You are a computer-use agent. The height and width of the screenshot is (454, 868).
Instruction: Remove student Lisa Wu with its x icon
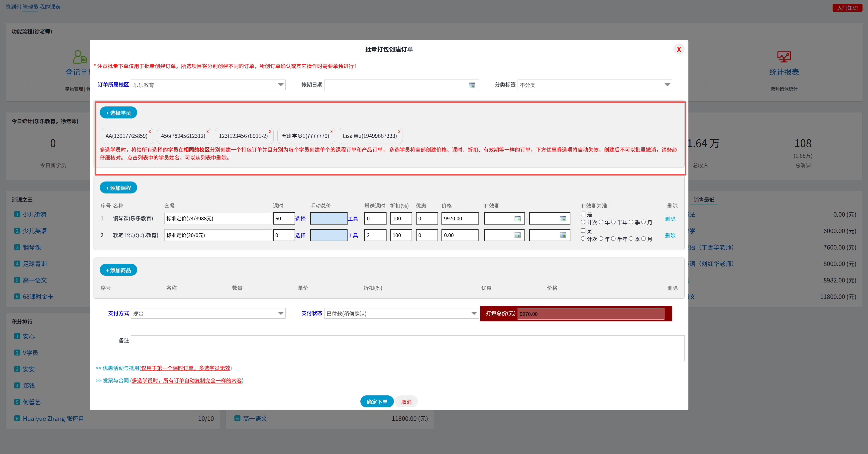(x=399, y=132)
